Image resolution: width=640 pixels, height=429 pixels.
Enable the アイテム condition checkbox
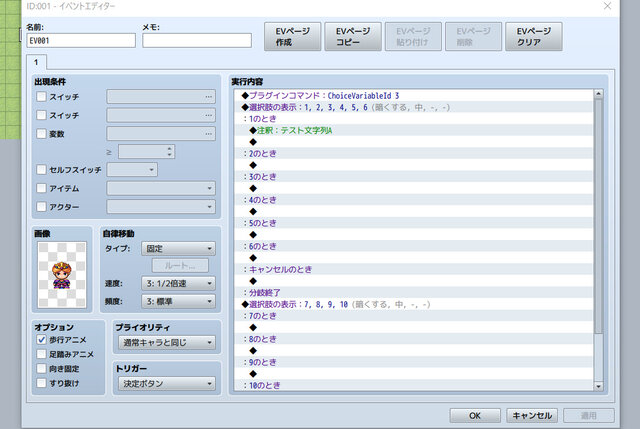coord(41,188)
